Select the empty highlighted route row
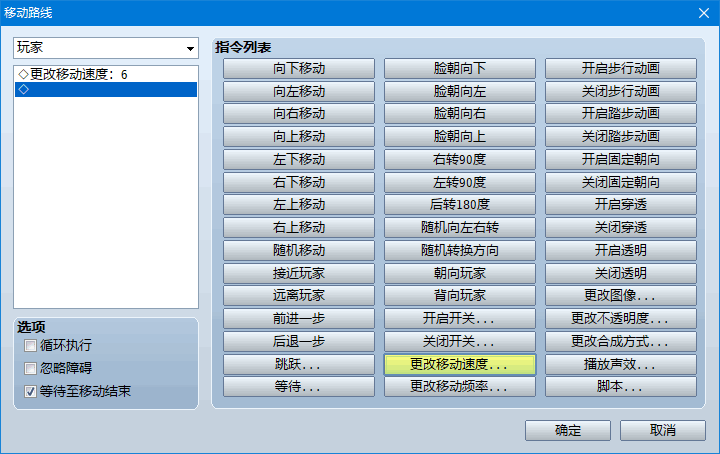720x454 pixels. click(x=106, y=90)
